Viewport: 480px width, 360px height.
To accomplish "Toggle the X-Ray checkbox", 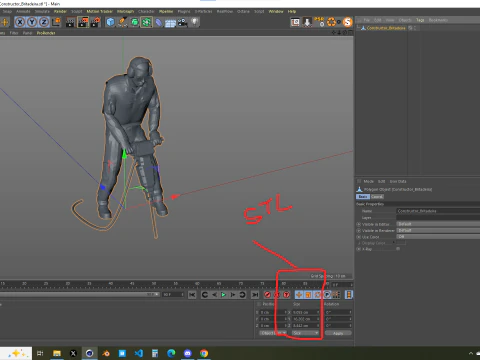I will [x=398, y=249].
